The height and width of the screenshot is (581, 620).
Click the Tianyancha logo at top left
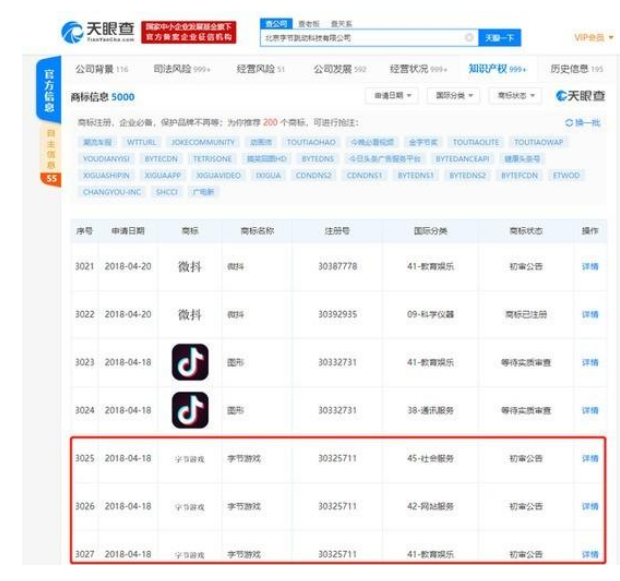click(98, 32)
